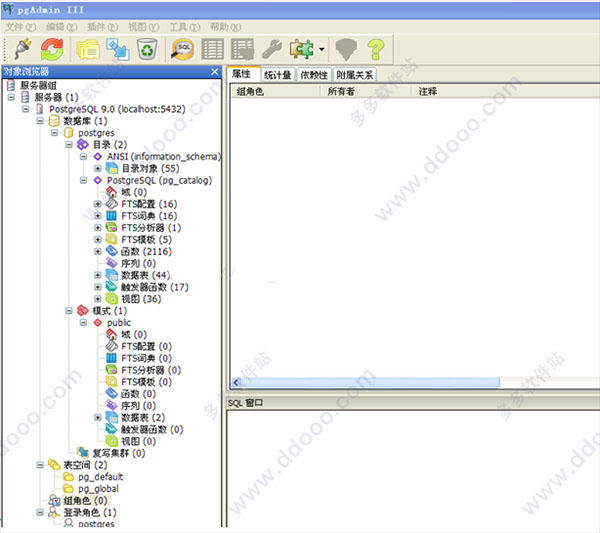Open the 帮助 menu

click(225, 27)
